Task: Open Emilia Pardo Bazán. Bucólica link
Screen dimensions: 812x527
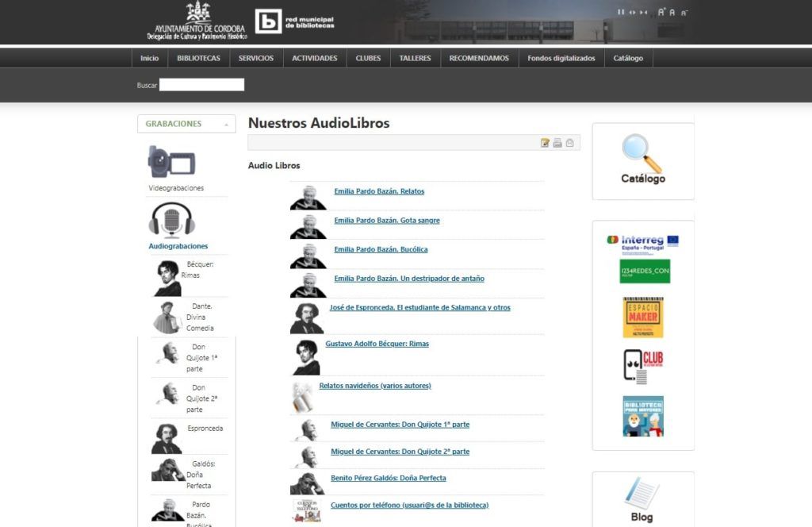Action: pos(381,249)
